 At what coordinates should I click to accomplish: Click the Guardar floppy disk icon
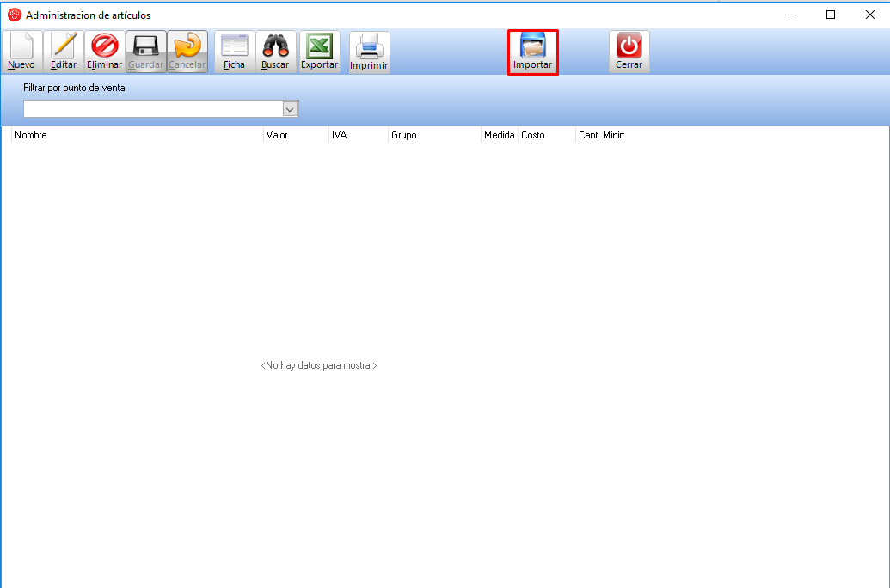point(145,52)
